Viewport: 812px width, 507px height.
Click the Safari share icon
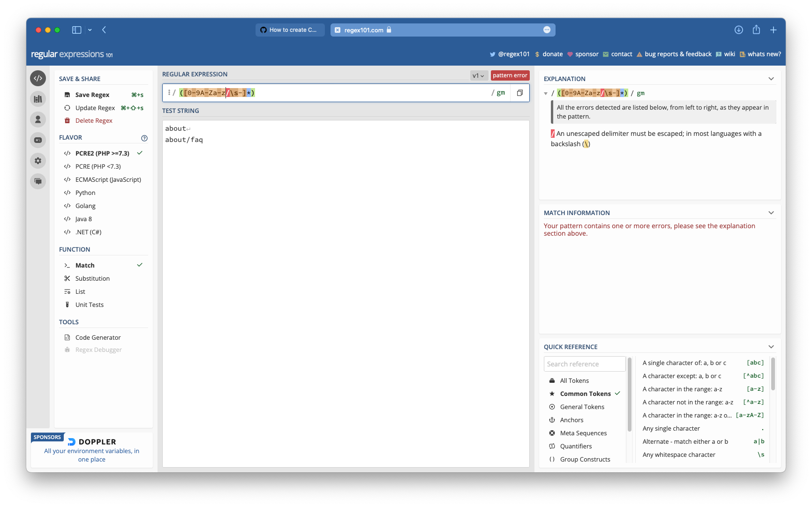pyautogui.click(x=756, y=30)
